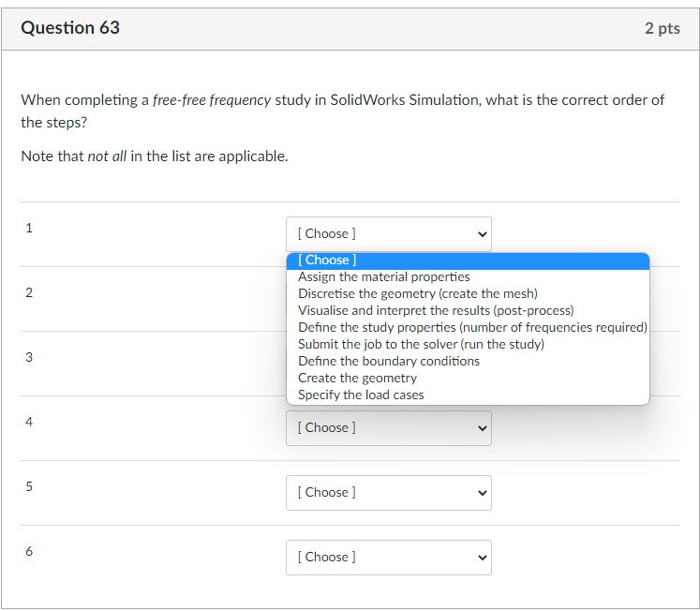Click the step number 1 label
Image resolution: width=700 pixels, height=611 pixels.
pyautogui.click(x=28, y=228)
